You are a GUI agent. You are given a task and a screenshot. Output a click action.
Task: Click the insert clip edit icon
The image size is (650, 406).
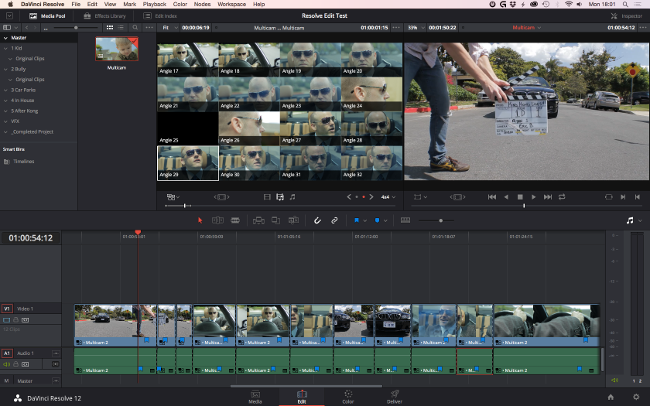[x=259, y=220]
